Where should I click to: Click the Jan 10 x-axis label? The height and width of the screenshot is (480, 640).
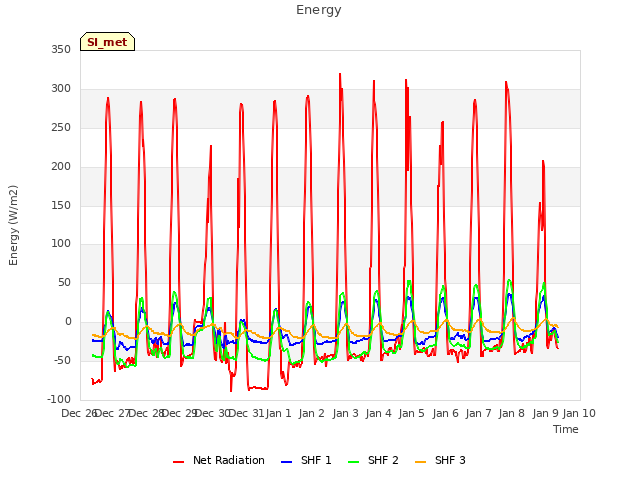tap(579, 413)
